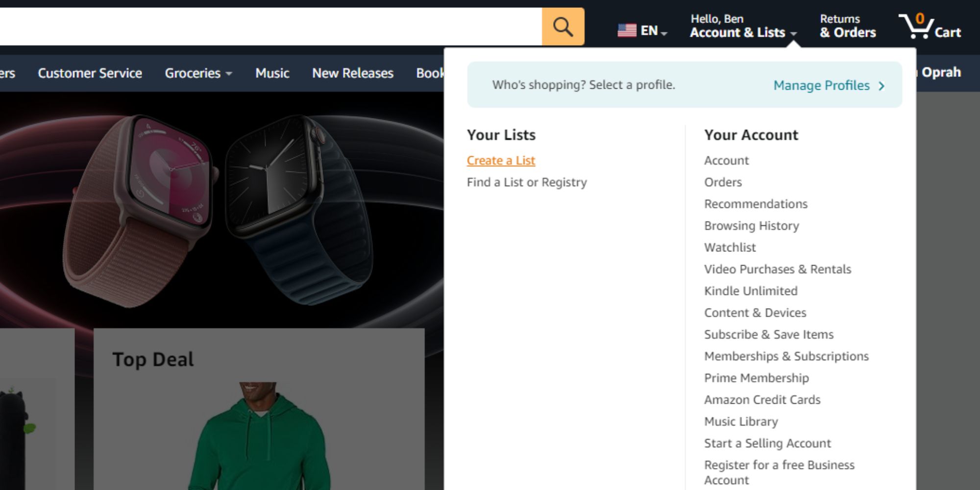Click inside the search input field
This screenshot has height=490, width=980.
[269, 25]
